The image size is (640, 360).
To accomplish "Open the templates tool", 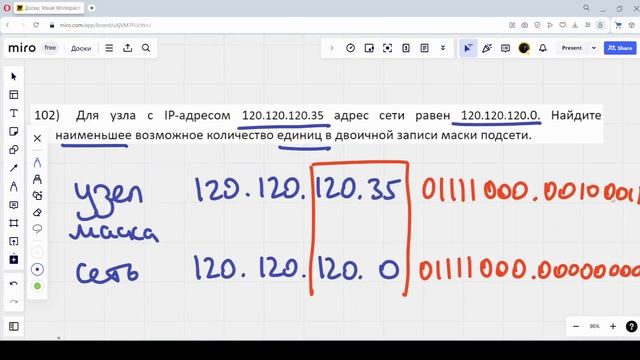I will pyautogui.click(x=13, y=95).
